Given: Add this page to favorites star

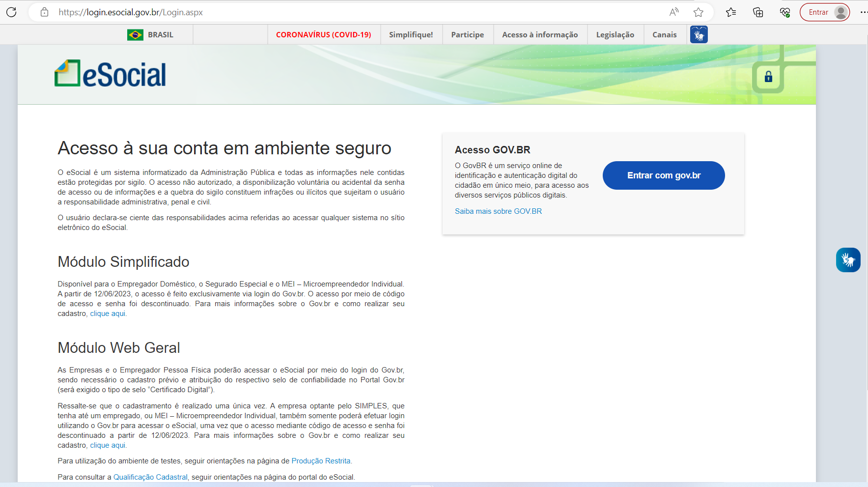Looking at the screenshot, I should [699, 12].
